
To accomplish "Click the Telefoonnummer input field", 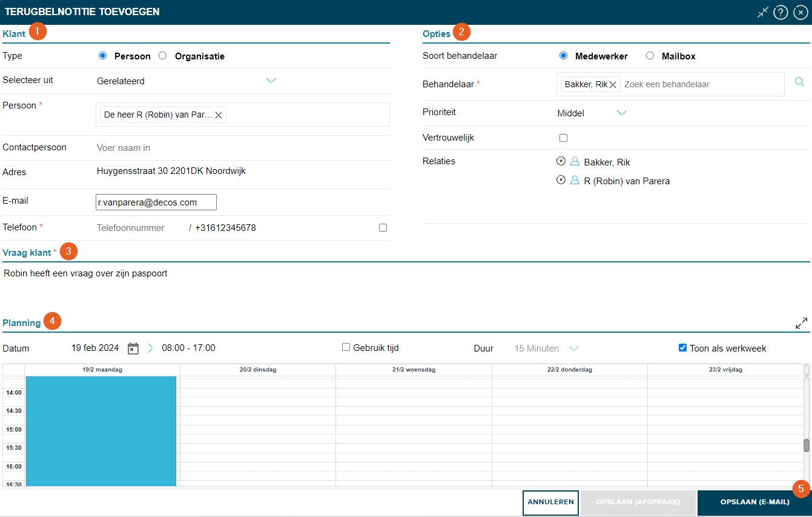I will coord(139,228).
